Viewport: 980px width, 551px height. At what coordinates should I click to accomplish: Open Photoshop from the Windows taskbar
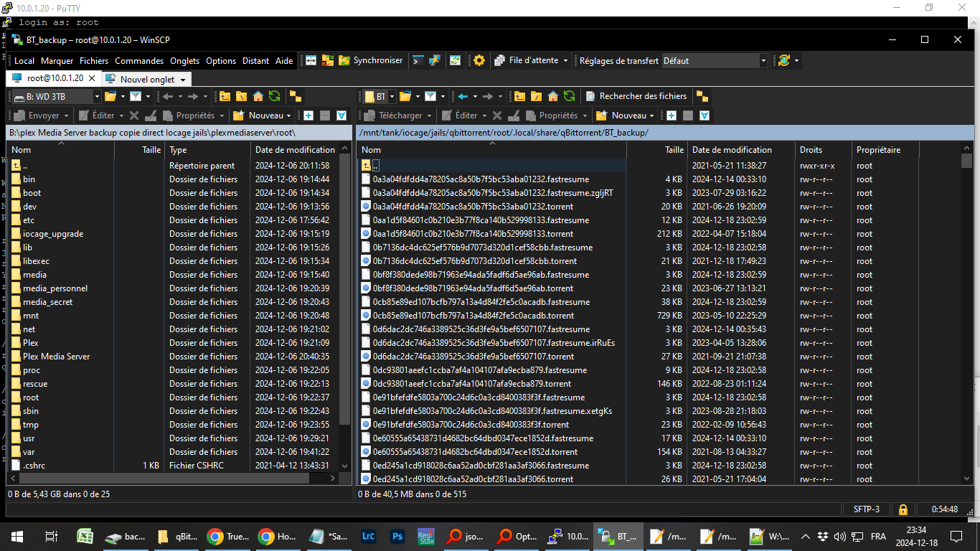[x=397, y=536]
